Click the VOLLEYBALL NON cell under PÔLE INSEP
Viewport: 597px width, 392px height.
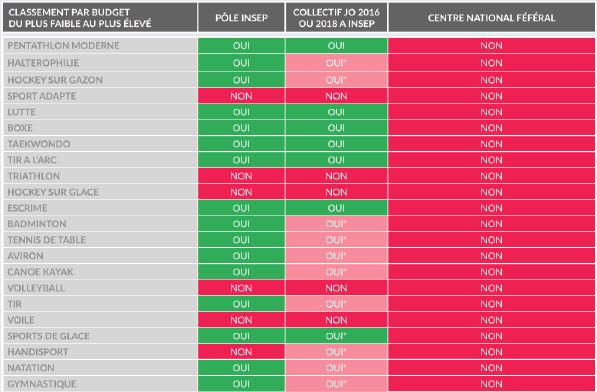241,288
